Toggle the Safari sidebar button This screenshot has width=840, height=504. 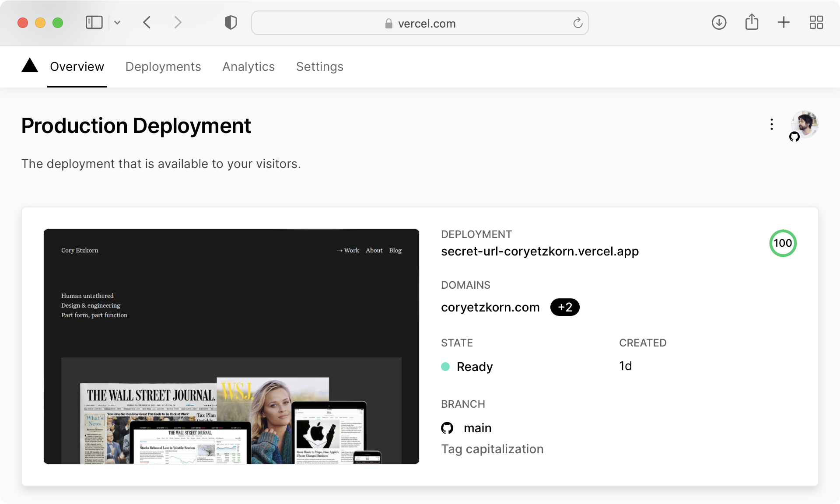[x=94, y=22]
